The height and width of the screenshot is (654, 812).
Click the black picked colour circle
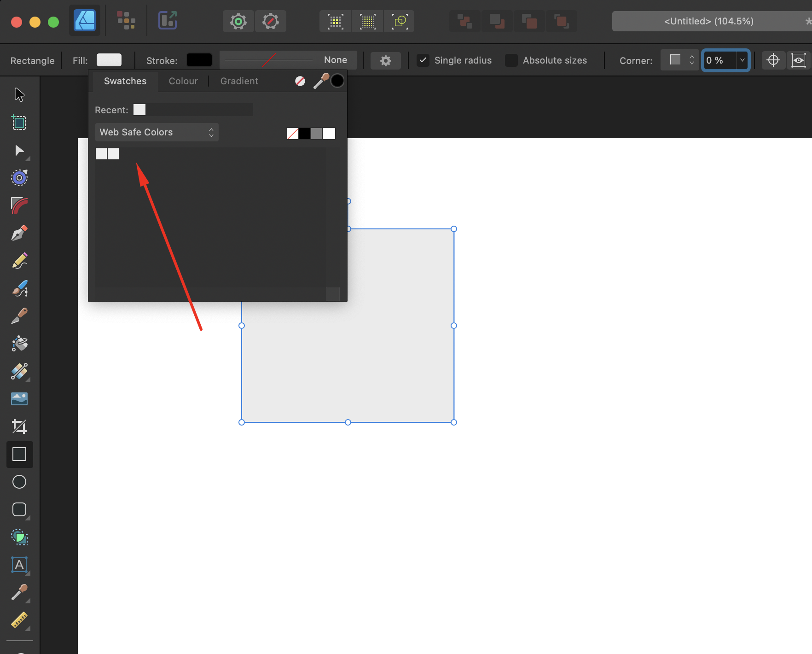click(x=337, y=81)
